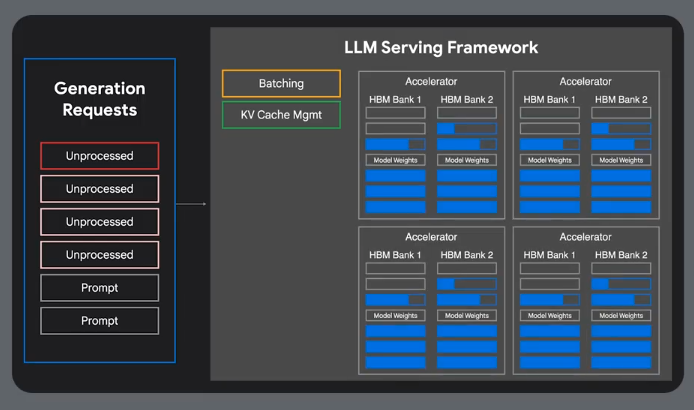The width and height of the screenshot is (694, 410).
Task: Click HBM Bank 1 label in bottom-left Accelerator
Action: coord(395,255)
